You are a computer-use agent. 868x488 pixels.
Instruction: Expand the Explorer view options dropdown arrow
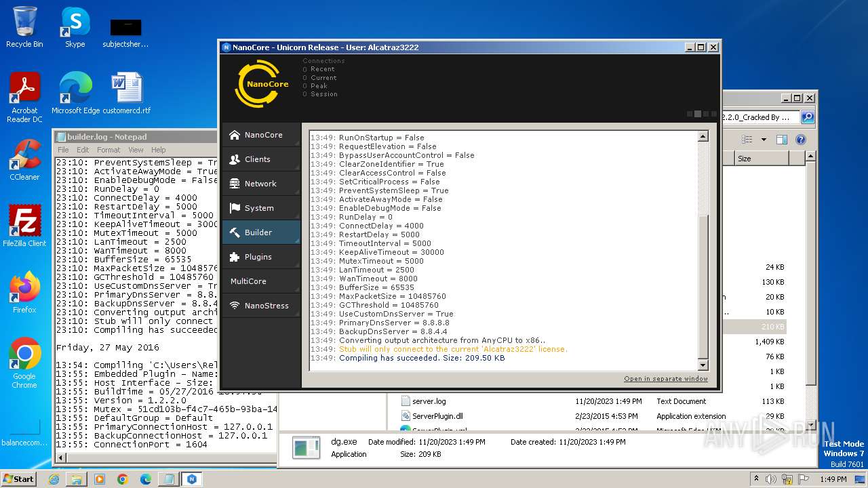pyautogui.click(x=764, y=140)
